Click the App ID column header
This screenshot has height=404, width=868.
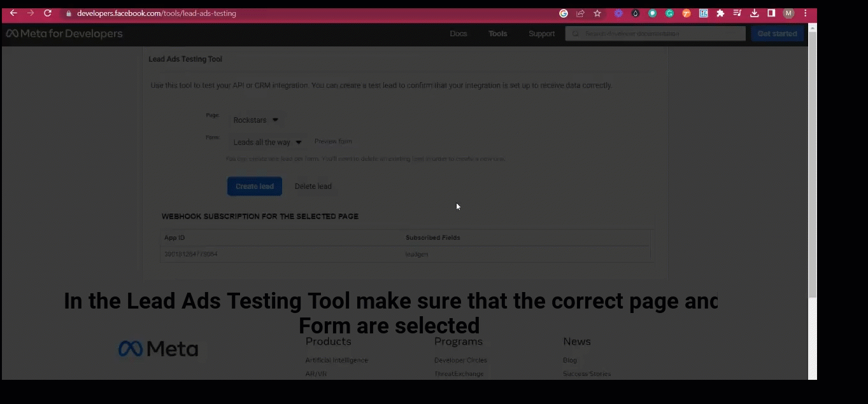pyautogui.click(x=174, y=238)
